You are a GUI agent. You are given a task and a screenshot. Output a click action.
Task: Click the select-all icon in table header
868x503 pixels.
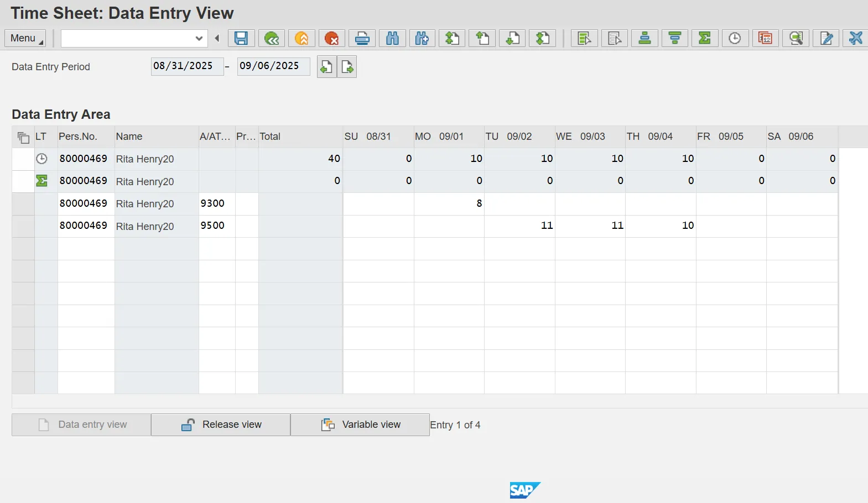point(23,137)
